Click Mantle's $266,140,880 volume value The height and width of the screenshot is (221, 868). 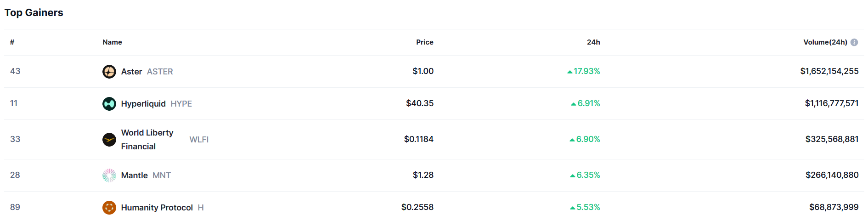[x=832, y=175]
